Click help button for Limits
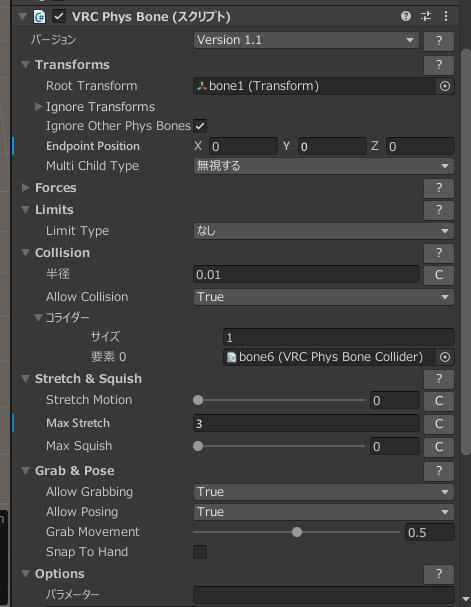Screen dimensions: 471x607 [x=439, y=210]
